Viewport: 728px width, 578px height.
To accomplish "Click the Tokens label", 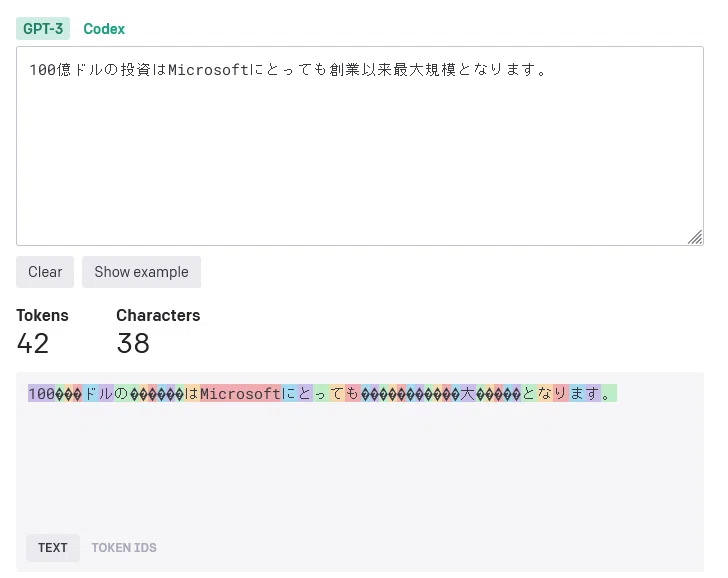I will coord(42,315).
